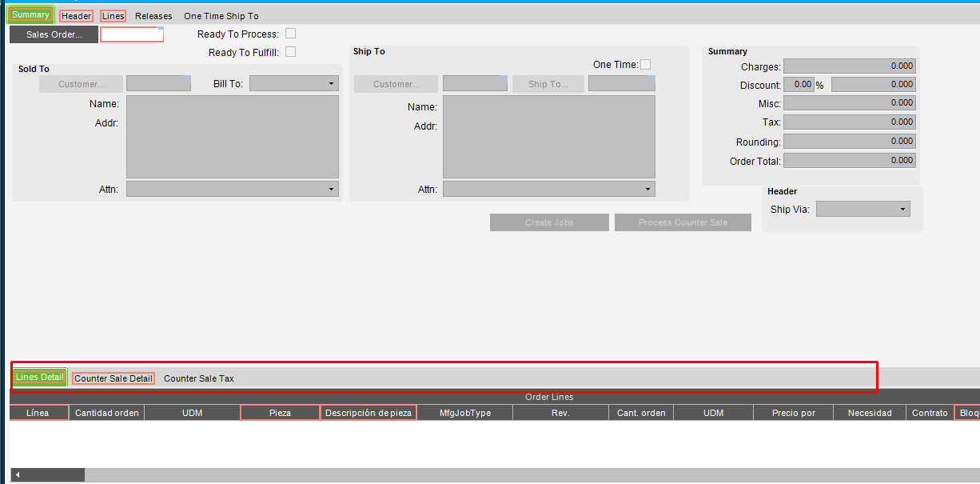The image size is (980, 484).
Task: Click the Sold To address box
Action: pyautogui.click(x=233, y=137)
